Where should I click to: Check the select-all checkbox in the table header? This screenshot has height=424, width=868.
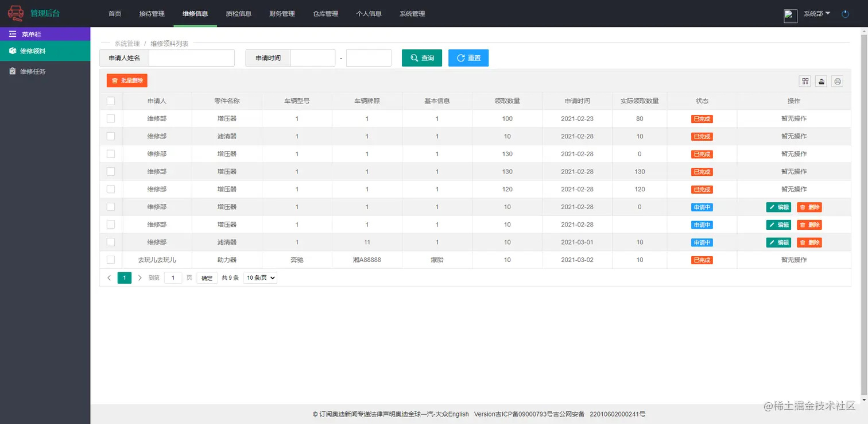110,101
